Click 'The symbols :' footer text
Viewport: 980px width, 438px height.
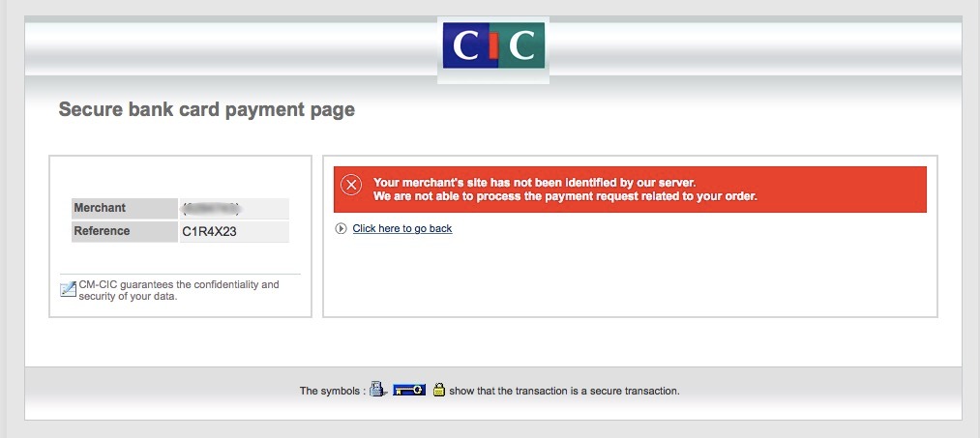click(x=333, y=392)
